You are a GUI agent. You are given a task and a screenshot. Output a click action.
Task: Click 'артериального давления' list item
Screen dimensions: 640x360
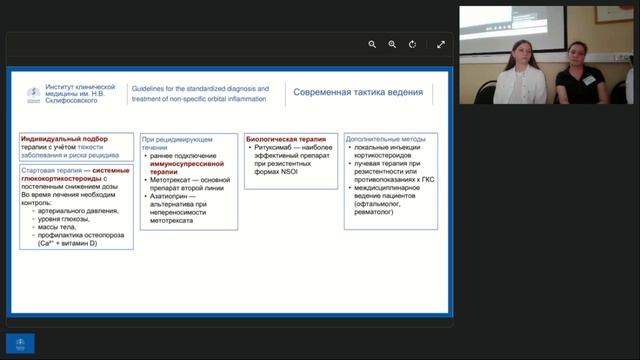pyautogui.click(x=78, y=211)
